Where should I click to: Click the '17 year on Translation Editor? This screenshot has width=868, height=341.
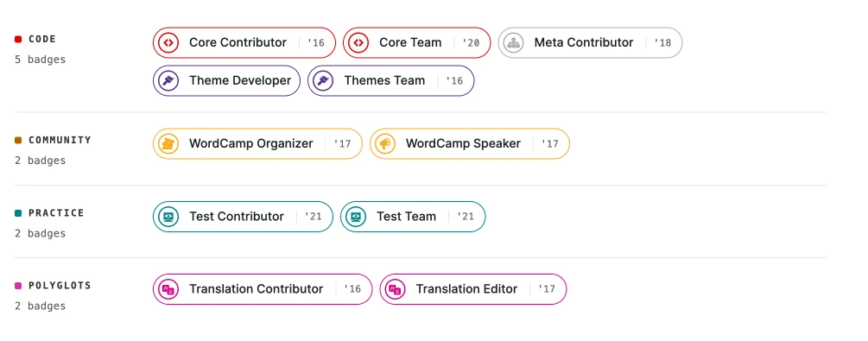[x=547, y=289]
